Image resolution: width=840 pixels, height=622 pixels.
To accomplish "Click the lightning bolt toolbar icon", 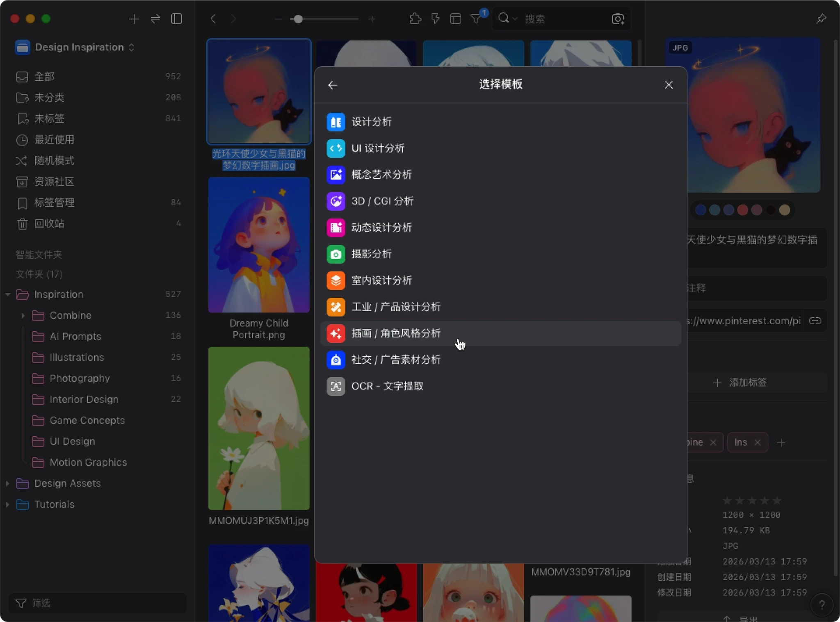I will pyautogui.click(x=435, y=19).
